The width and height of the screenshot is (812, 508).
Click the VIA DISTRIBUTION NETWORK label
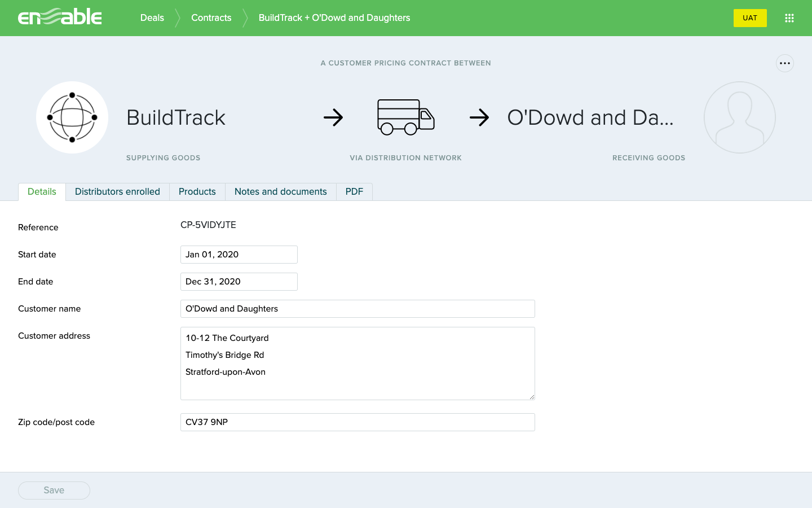(x=406, y=158)
